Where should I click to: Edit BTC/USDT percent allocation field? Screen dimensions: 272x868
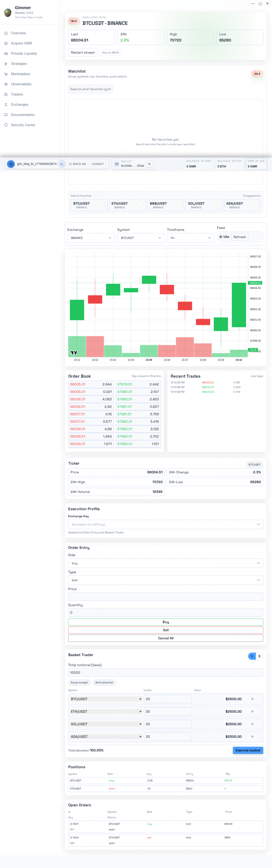coord(168,699)
